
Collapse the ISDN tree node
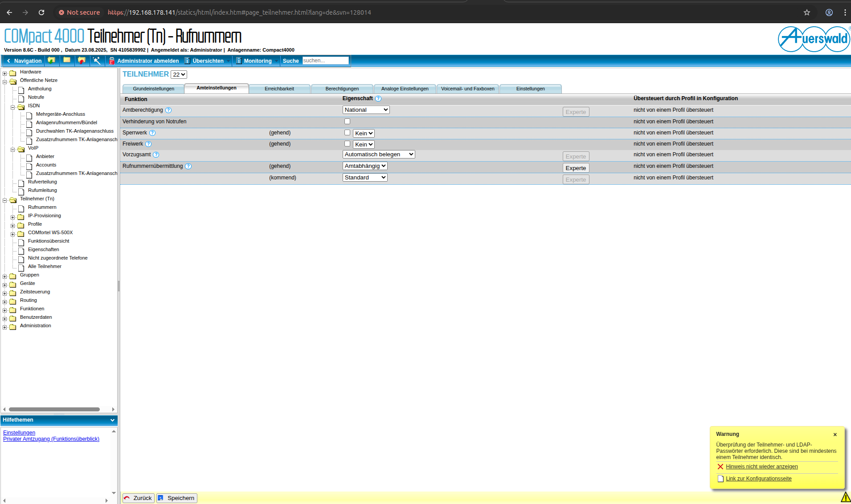13,107
